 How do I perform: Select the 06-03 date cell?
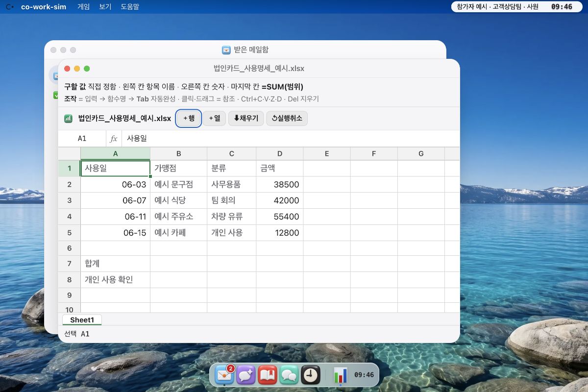tap(115, 185)
